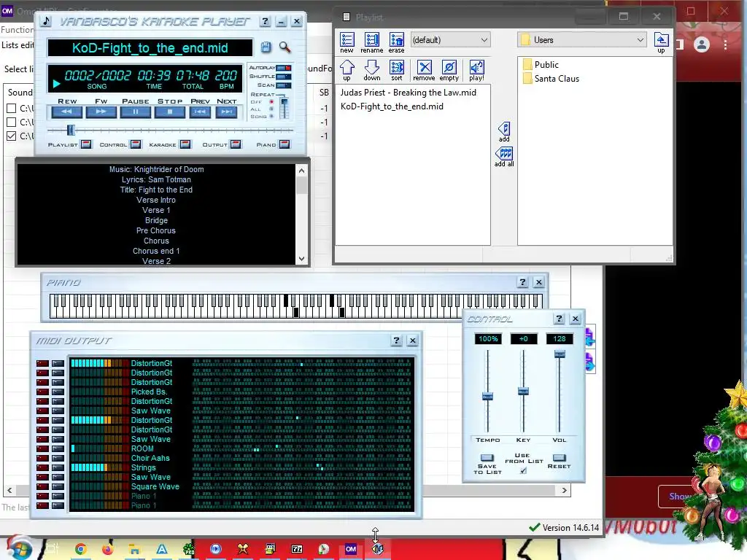Click the Vol slider handle
Viewport: 747px width, 560px height.
coord(560,354)
